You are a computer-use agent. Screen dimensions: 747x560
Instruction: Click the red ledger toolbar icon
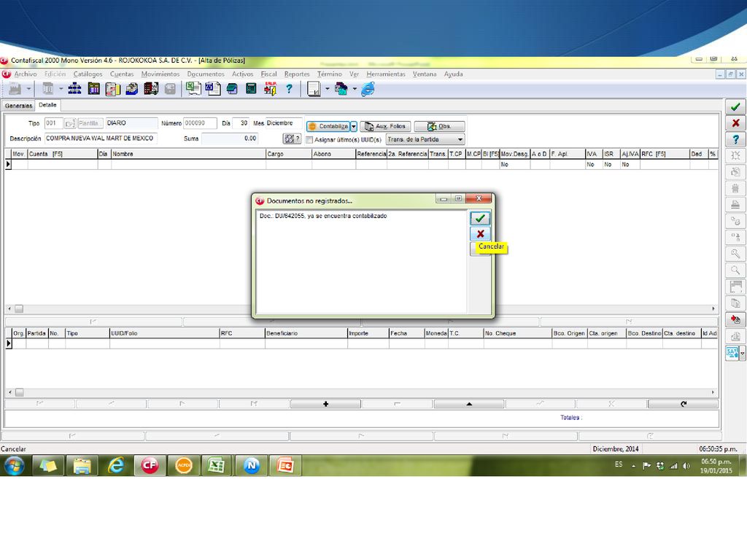pyautogui.click(x=151, y=88)
